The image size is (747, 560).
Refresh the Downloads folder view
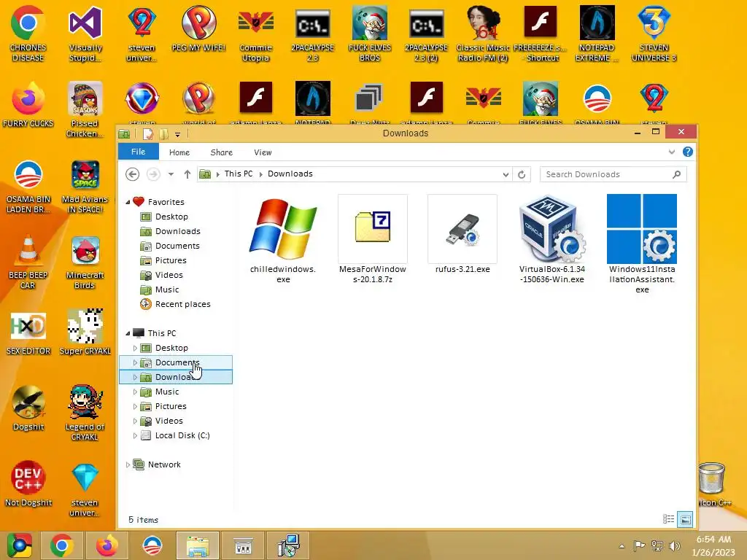tap(522, 174)
